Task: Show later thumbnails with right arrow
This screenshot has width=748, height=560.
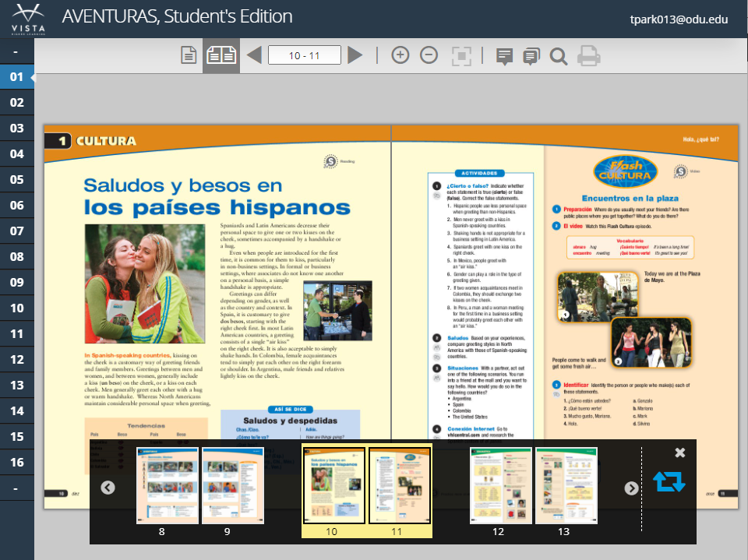Action: (632, 488)
